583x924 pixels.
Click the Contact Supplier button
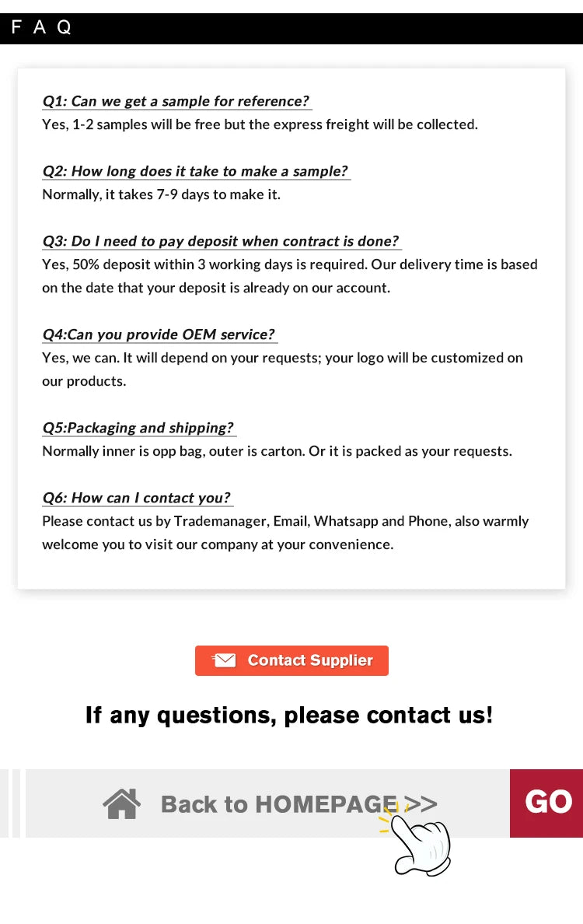click(291, 660)
